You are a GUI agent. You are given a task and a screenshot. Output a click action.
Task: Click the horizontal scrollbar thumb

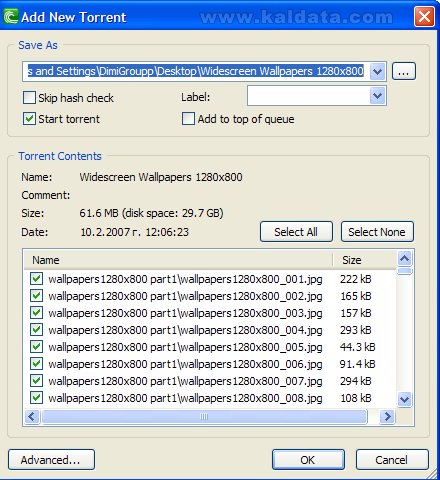click(204, 416)
